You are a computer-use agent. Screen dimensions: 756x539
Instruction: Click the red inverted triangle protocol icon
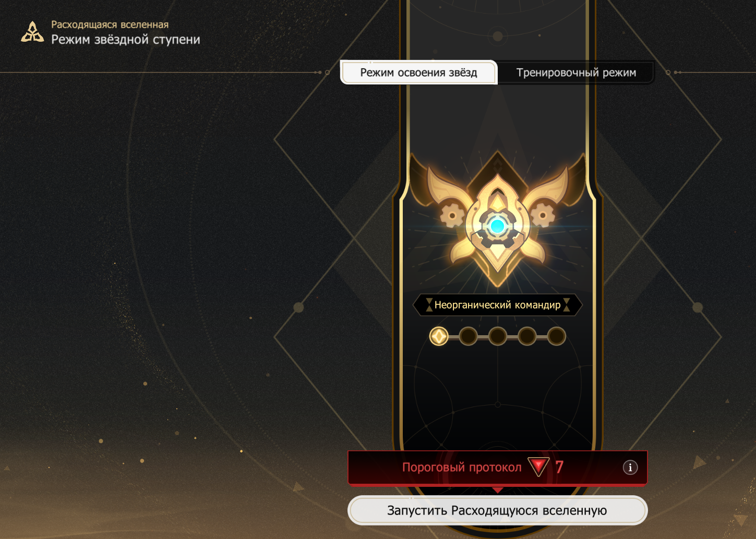pos(538,467)
